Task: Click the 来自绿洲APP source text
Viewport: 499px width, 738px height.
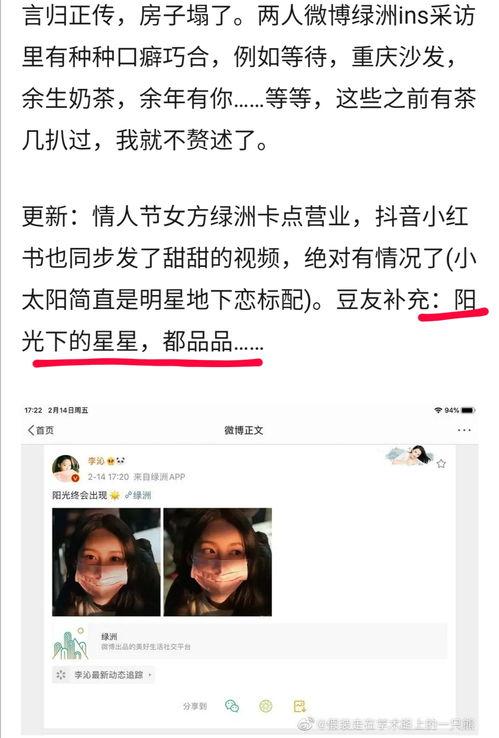Action: 160,477
